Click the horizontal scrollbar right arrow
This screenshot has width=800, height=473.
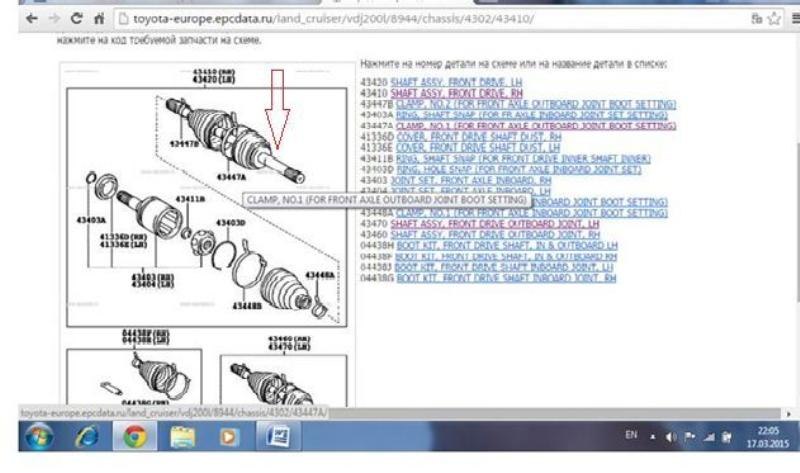click(789, 414)
